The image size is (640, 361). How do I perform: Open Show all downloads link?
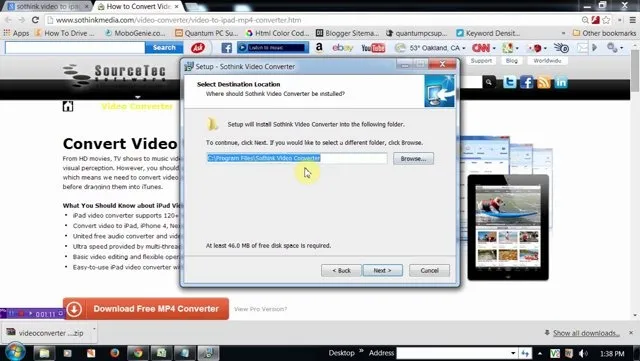586,333
